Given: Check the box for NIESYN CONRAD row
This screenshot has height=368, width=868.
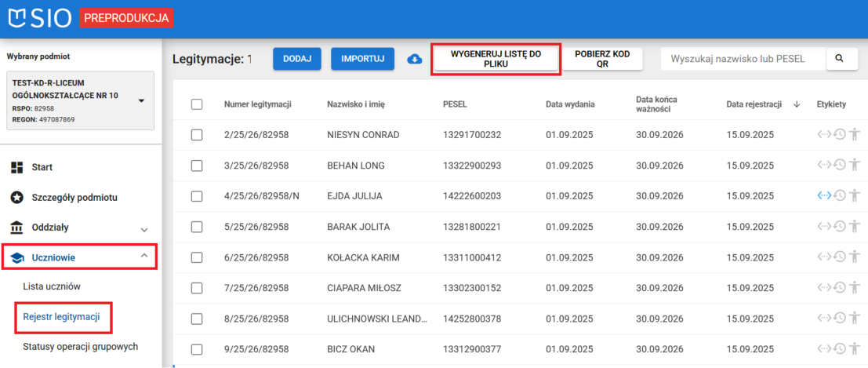Looking at the screenshot, I should 197,135.
